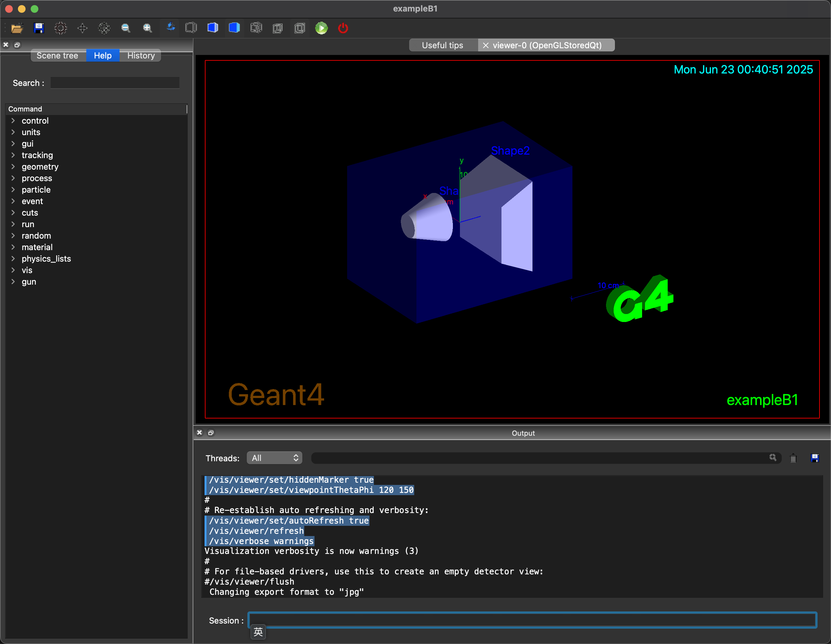Click the hiddenMarker true output line
This screenshot has height=644, width=831.
pyautogui.click(x=291, y=480)
